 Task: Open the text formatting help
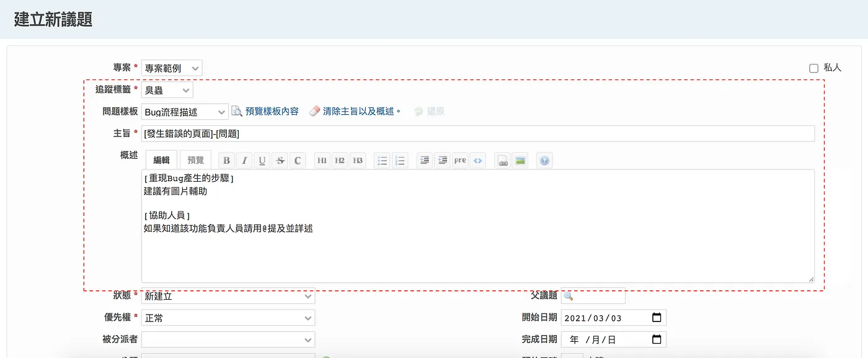544,160
